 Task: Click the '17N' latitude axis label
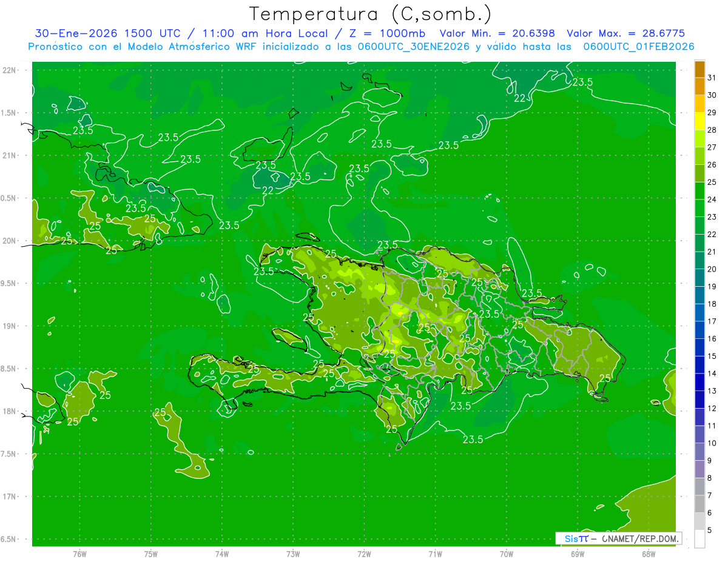coord(8,497)
